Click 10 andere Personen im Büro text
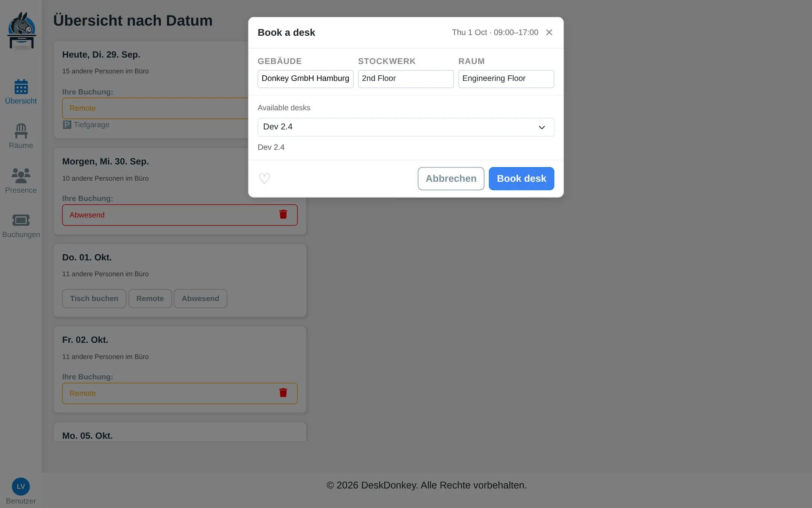The width and height of the screenshot is (812, 508). click(x=105, y=178)
